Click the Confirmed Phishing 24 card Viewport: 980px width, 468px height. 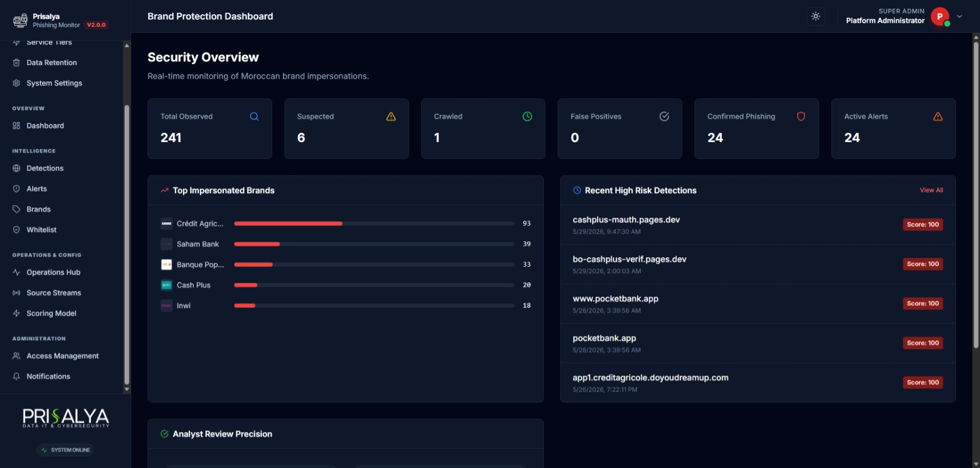click(757, 129)
